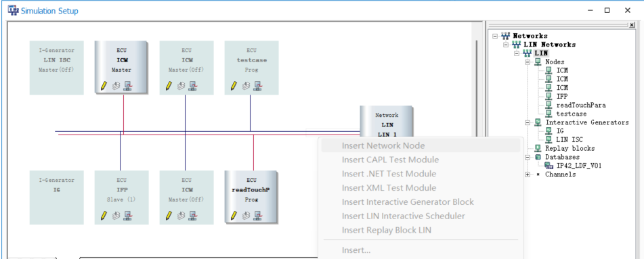Click the stacked-layers icon on IFP Slave ECU
644x259 pixels.
116,215
